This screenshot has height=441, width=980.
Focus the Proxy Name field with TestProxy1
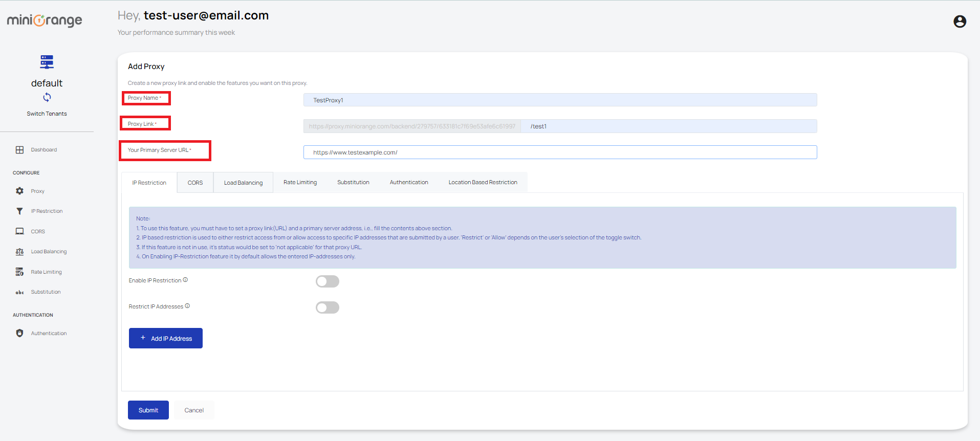coord(560,100)
